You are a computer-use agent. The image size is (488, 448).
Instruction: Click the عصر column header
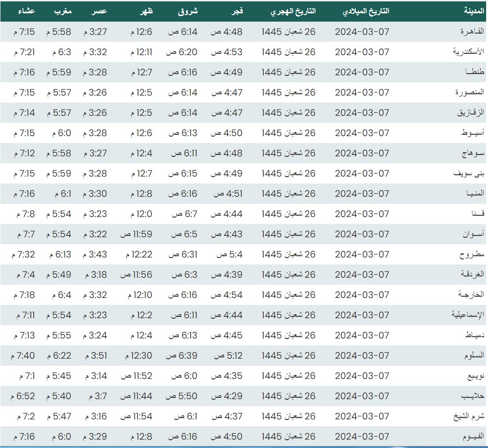(101, 11)
